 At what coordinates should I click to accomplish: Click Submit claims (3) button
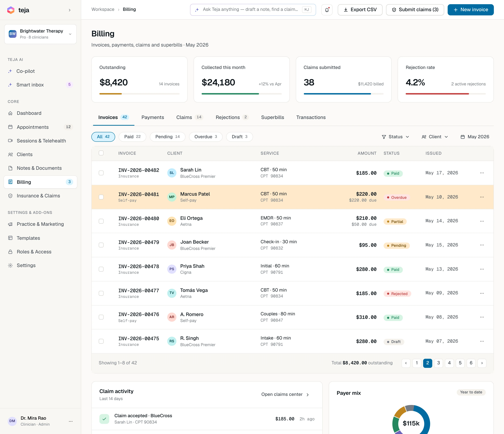tap(415, 10)
